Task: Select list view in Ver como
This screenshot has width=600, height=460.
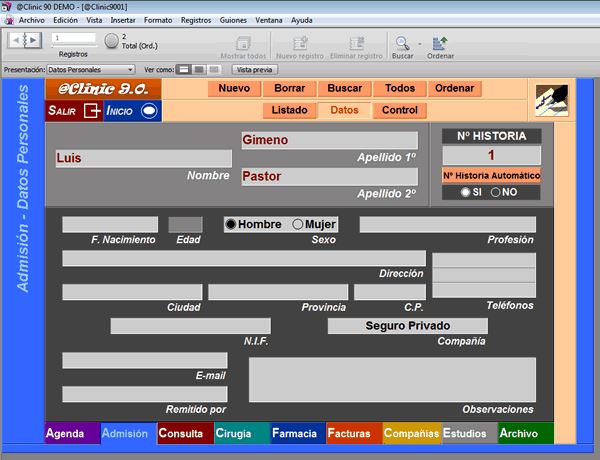Action: tap(199, 70)
